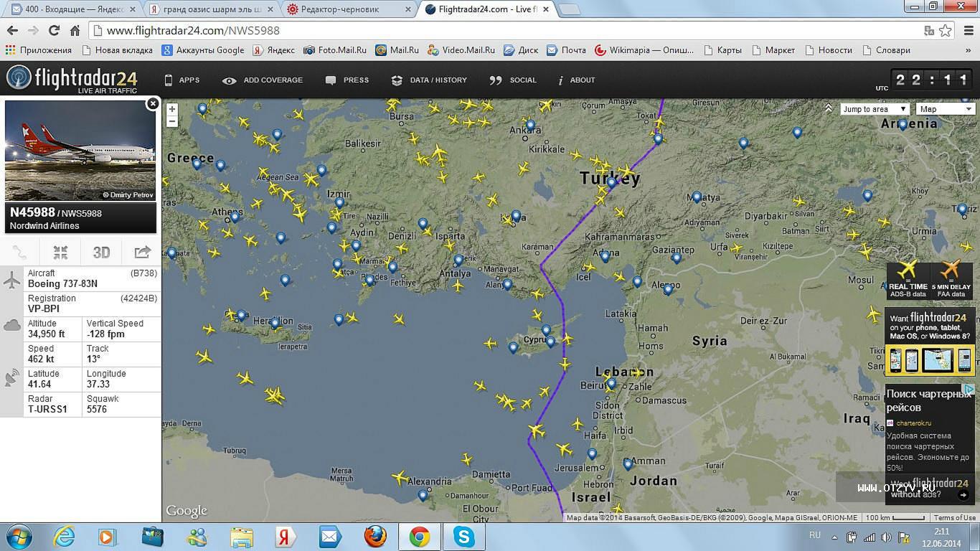This screenshot has height=551, width=980.
Task: Zoom in the map with plus button
Action: coord(171,109)
